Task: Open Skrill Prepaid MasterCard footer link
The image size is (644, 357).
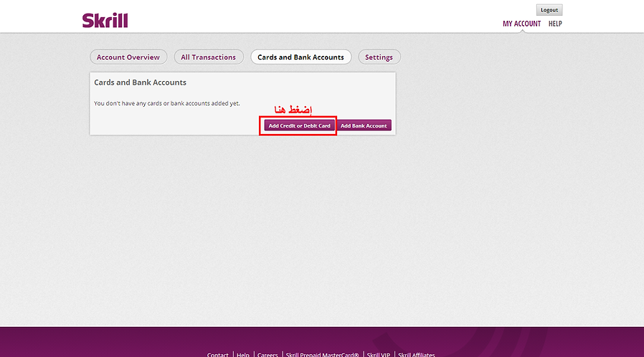Action: (323, 354)
